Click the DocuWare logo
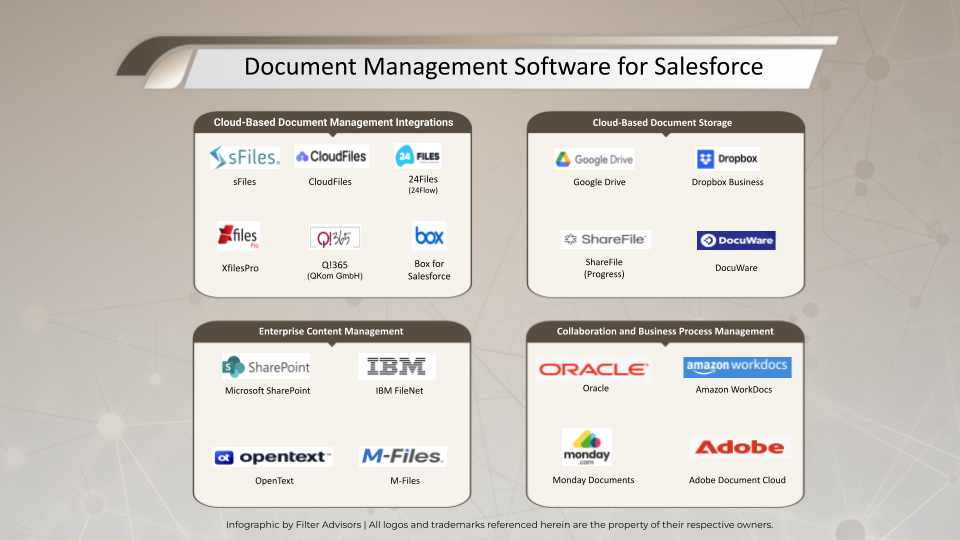960x540 pixels. pyautogui.click(x=736, y=240)
